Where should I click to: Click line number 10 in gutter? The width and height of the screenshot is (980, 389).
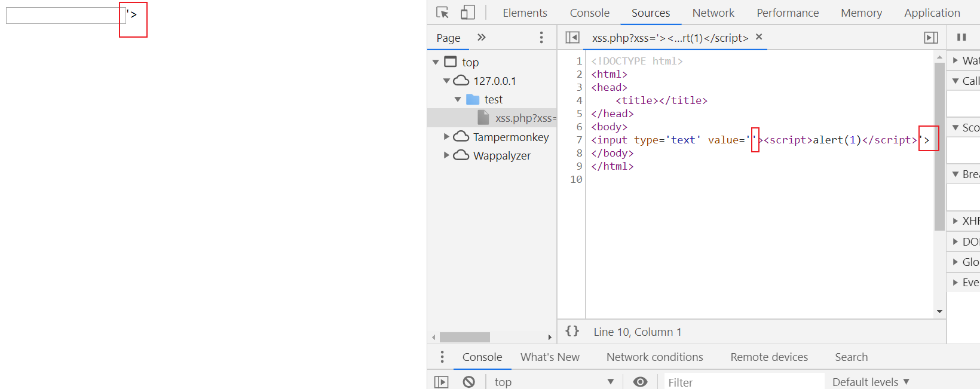[x=576, y=179]
